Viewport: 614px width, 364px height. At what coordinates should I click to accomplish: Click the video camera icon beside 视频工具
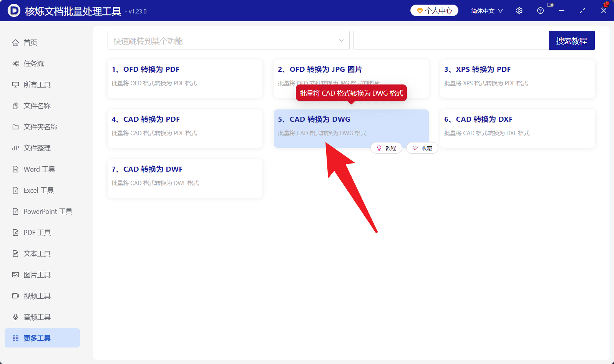click(x=15, y=296)
